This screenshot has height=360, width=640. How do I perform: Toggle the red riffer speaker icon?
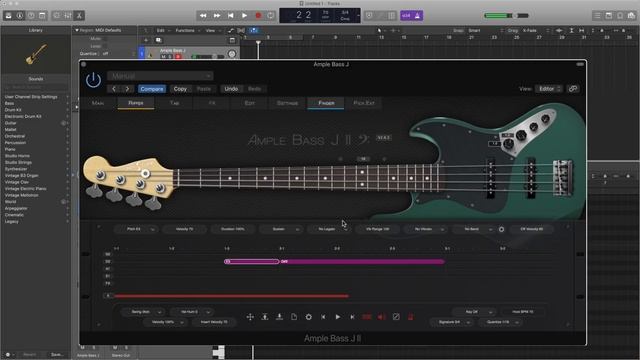click(382, 317)
